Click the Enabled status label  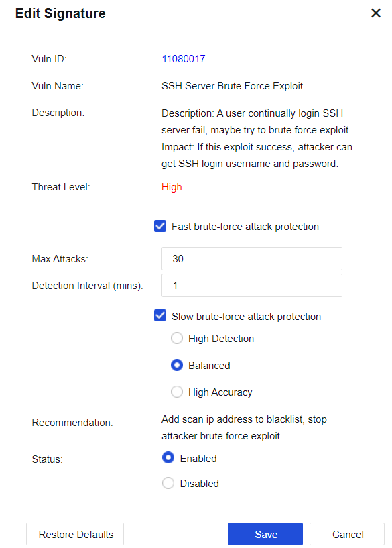198,459
